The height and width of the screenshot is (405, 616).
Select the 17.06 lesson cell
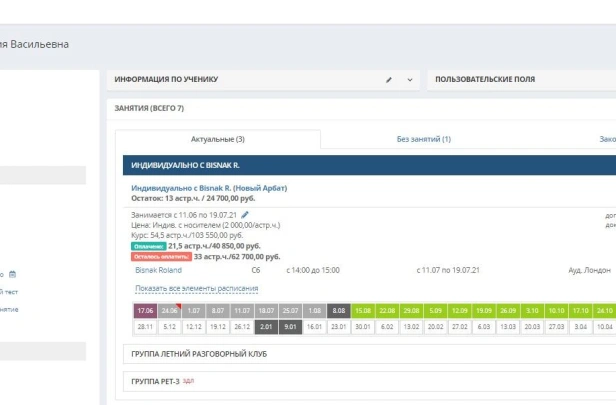point(145,310)
